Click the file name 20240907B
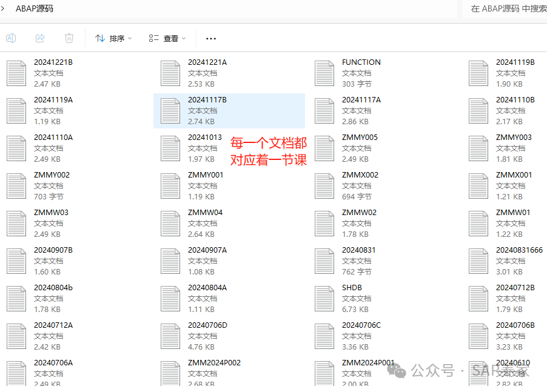 53,250
